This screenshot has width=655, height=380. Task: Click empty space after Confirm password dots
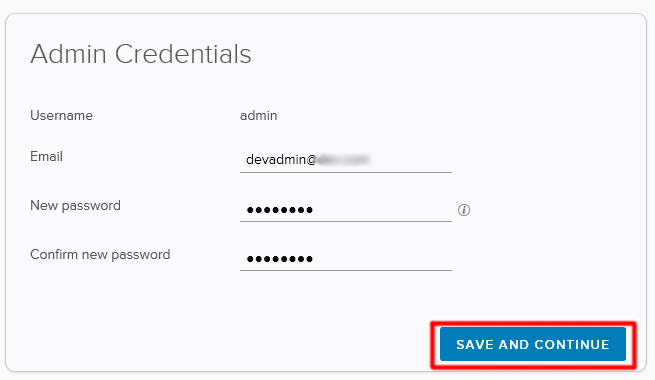click(382, 259)
